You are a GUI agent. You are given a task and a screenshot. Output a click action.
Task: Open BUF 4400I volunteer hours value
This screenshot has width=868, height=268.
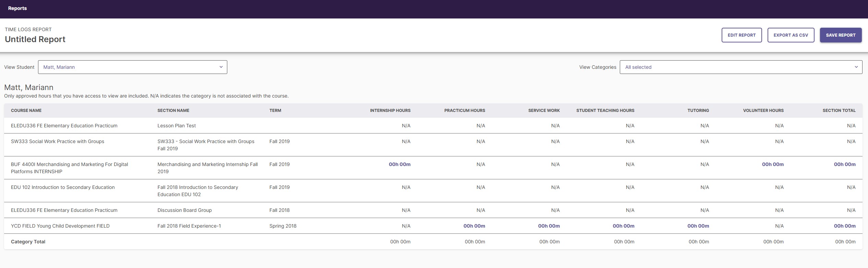tap(773, 164)
